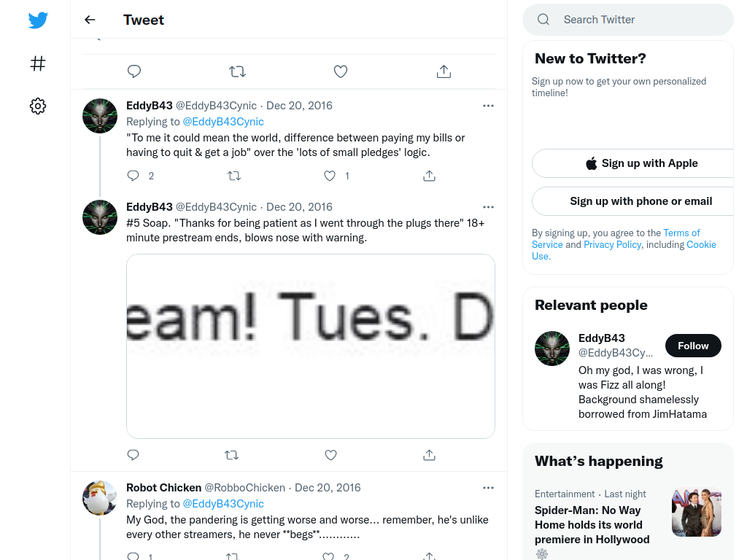
Task: Reply to the "#5 Soap" tweet
Action: tap(133, 455)
